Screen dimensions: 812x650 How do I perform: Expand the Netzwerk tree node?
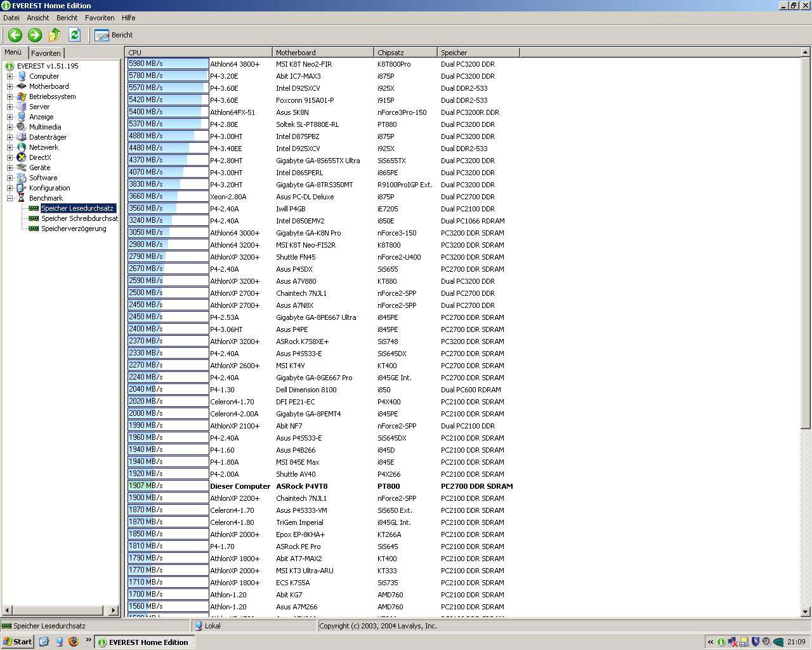coord(10,147)
